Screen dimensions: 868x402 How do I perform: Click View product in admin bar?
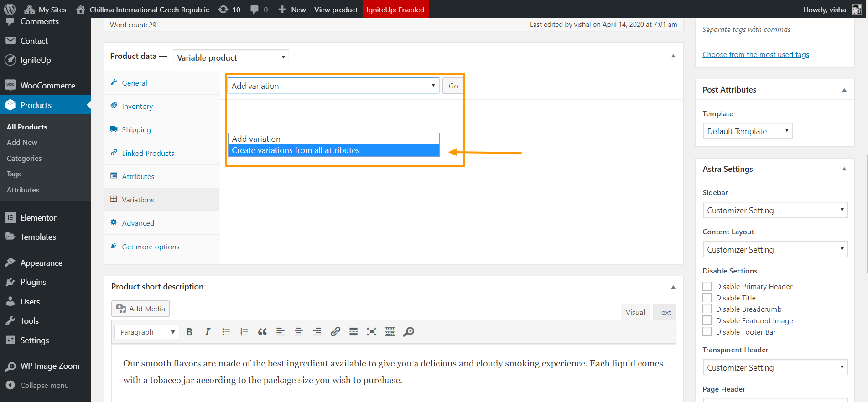click(336, 10)
